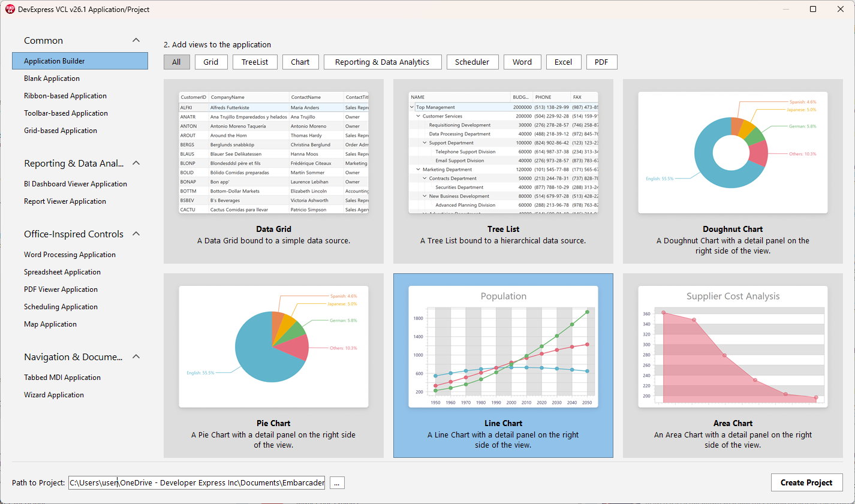Filter views by Grid
Screen dimensions: 855x504
click(211, 62)
